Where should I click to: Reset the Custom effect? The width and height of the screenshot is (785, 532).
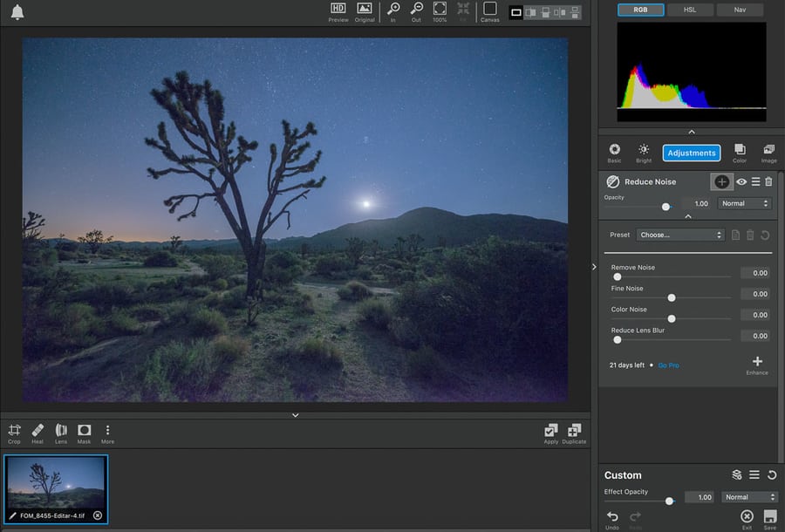tap(772, 475)
